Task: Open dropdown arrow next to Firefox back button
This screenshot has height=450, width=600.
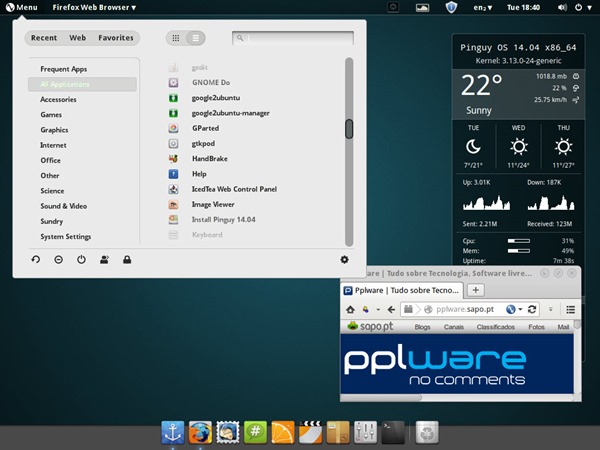Action: 378,310
